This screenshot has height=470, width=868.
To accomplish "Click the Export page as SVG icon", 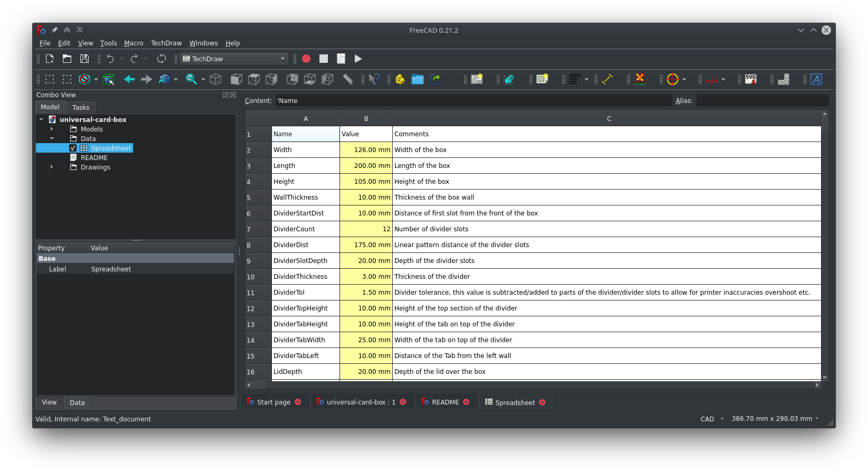I will pyautogui.click(x=750, y=79).
